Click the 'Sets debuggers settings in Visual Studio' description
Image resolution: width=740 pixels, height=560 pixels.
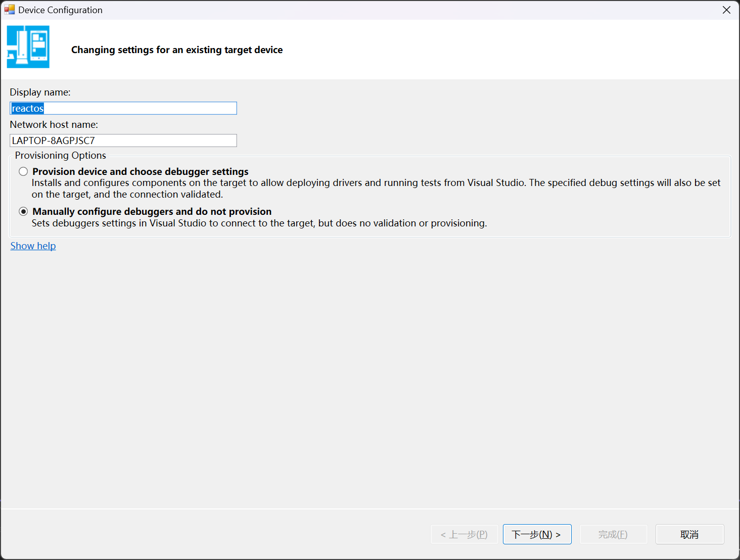point(259,223)
